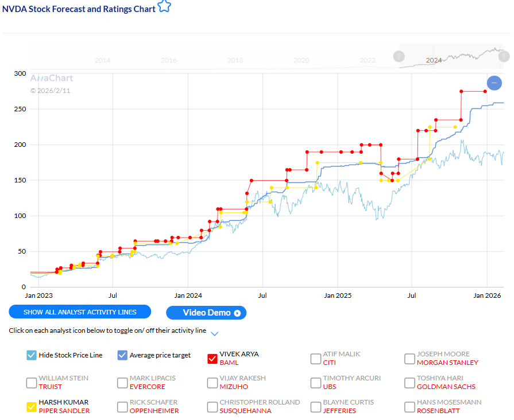
Task: Disable Vivek Arya BAML activity line
Action: pyautogui.click(x=212, y=359)
